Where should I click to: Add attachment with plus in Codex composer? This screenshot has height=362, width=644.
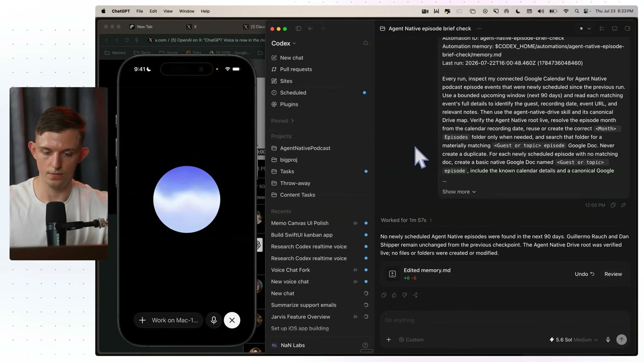(x=389, y=340)
